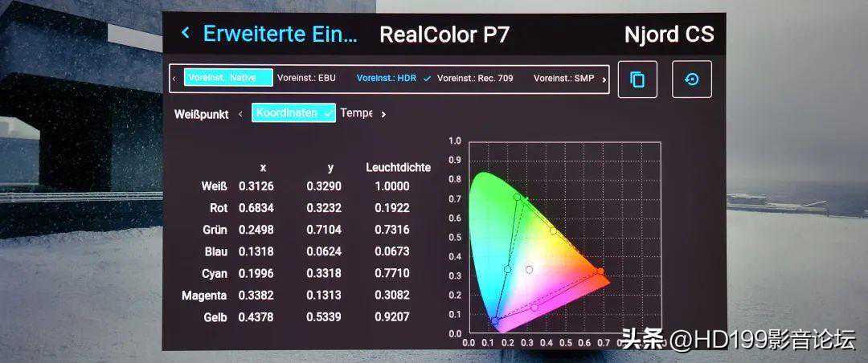Edit the Rot x value 0.6834
Viewport: 868px width, 363px height.
coord(256,208)
